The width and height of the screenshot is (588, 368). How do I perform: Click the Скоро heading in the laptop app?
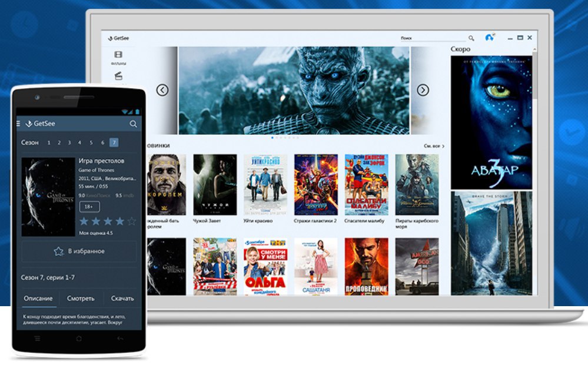pos(460,49)
